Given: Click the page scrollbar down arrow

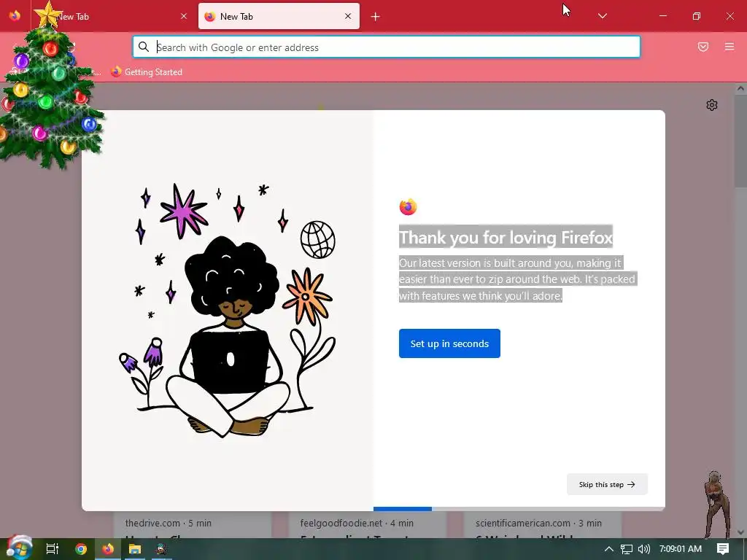Looking at the screenshot, I should tap(740, 532).
